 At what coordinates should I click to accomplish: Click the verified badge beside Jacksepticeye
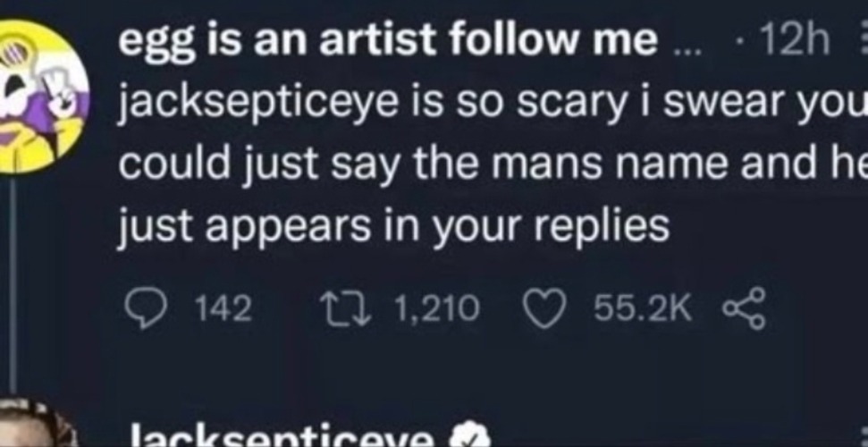468,438
